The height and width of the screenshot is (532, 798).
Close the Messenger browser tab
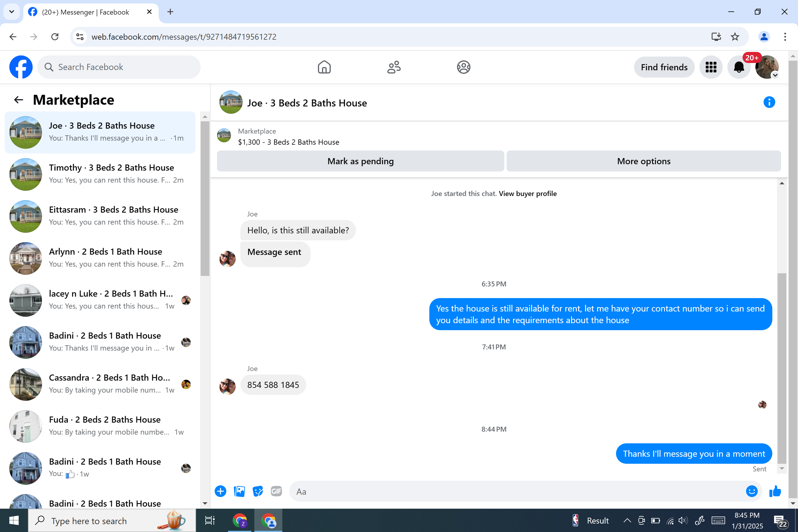(149, 12)
